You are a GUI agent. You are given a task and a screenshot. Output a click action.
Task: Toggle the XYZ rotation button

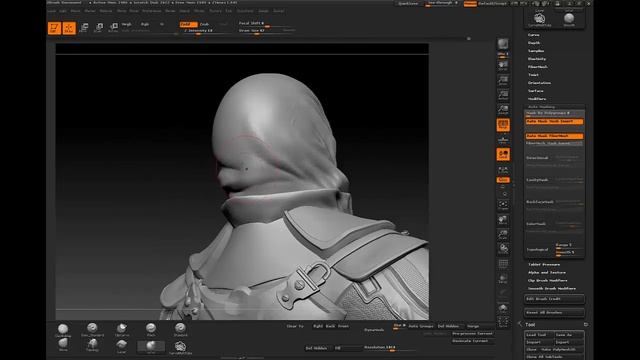coord(503,180)
